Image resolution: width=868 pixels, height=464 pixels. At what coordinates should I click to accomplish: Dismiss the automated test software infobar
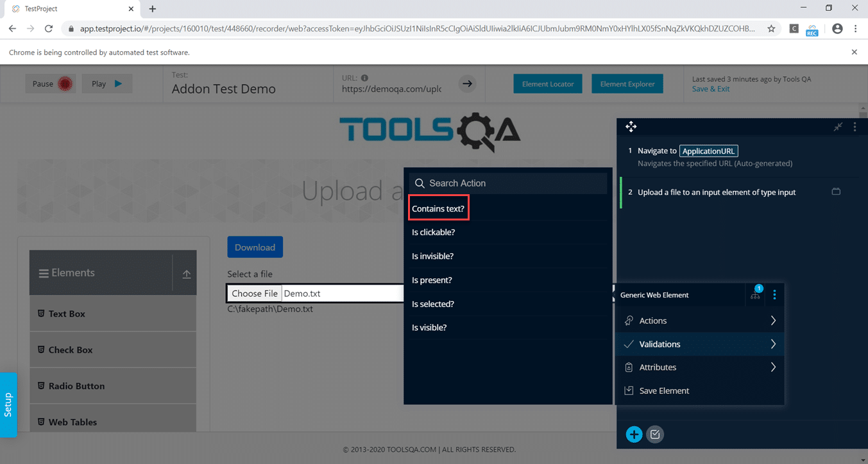[x=854, y=52]
